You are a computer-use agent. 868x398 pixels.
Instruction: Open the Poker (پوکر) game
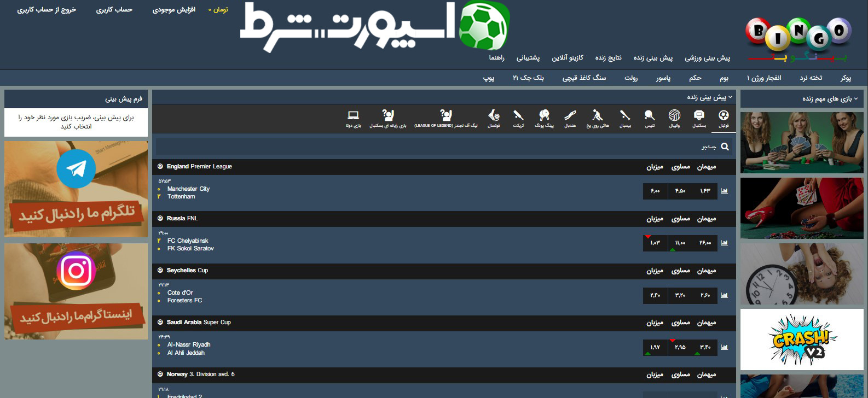tap(846, 78)
